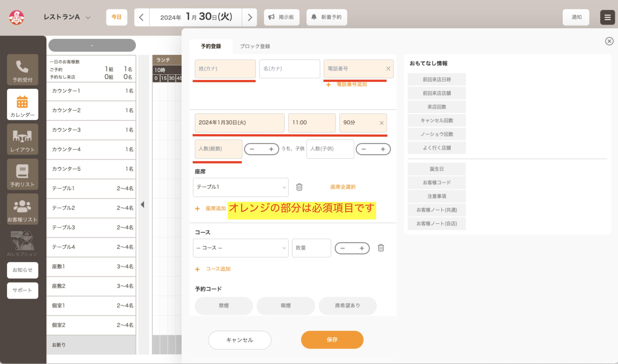The image size is (618, 364).
Task: Open the お客様リスト sidebar icon
Action: coord(22,209)
